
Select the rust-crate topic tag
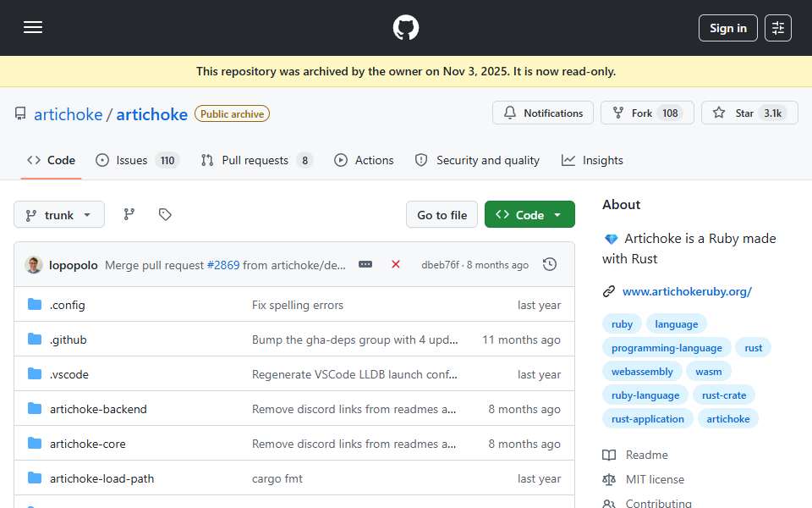point(724,395)
